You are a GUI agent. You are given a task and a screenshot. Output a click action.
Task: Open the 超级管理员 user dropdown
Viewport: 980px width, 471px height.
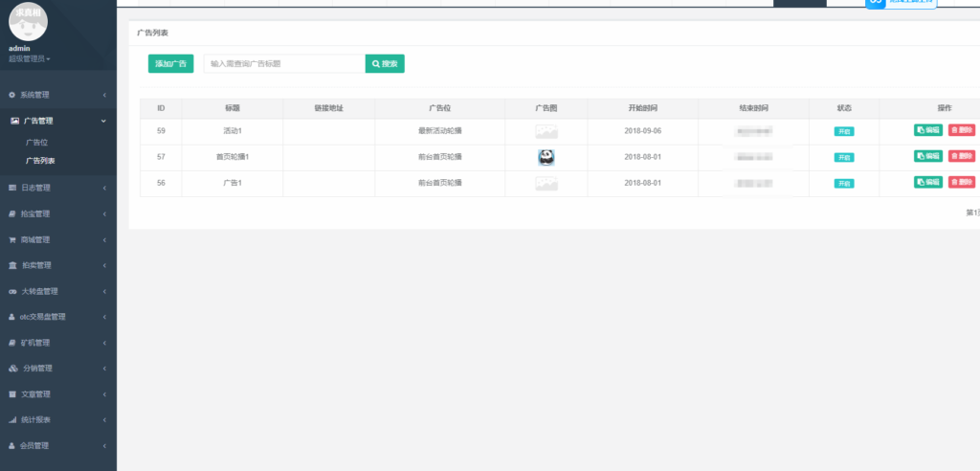click(x=30, y=59)
